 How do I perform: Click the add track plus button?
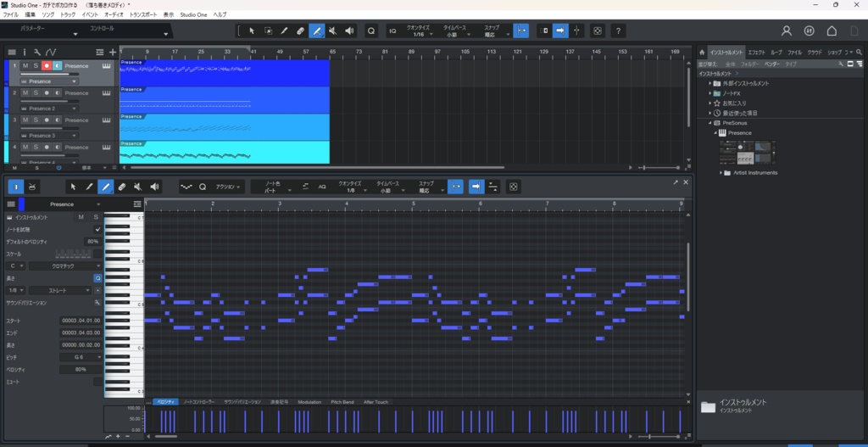click(113, 52)
